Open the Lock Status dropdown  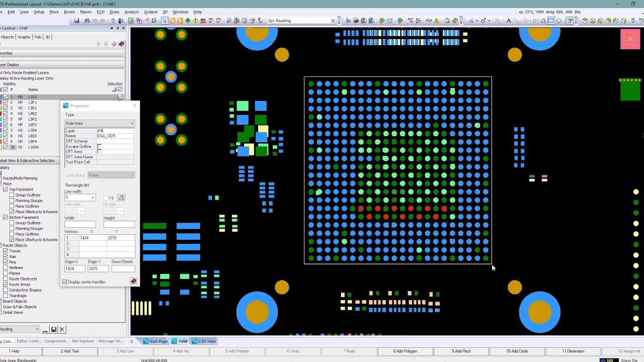pyautogui.click(x=111, y=175)
